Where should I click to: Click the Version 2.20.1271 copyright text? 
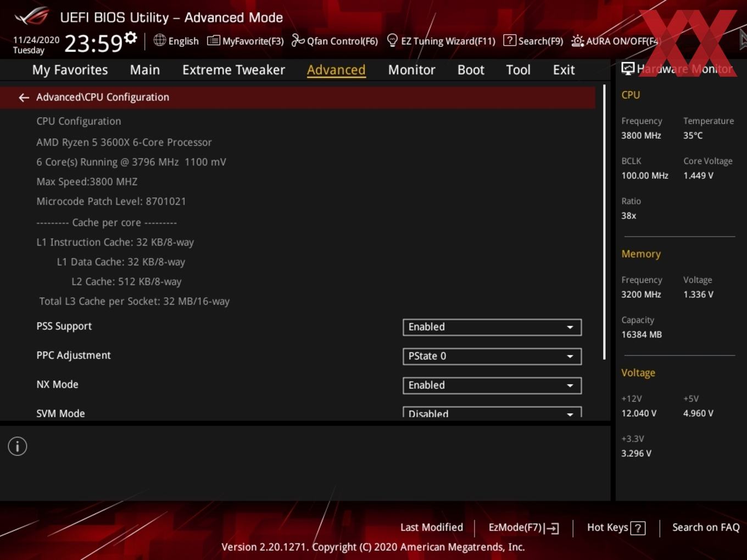[373, 547]
